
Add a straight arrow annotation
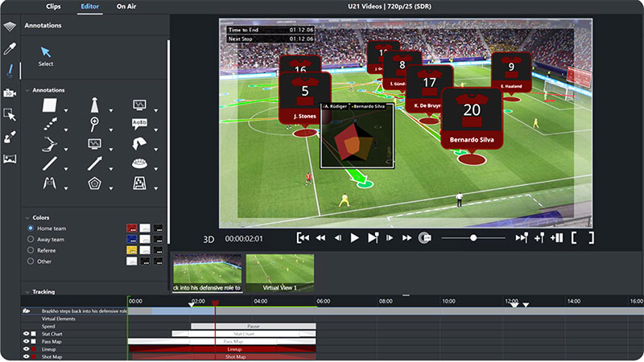point(94,164)
